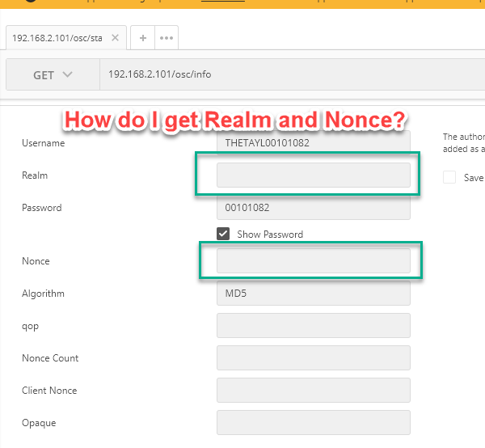Viewport: 485px width, 448px height.
Task: Uncheck the Show Password checkbox
Action: (223, 234)
